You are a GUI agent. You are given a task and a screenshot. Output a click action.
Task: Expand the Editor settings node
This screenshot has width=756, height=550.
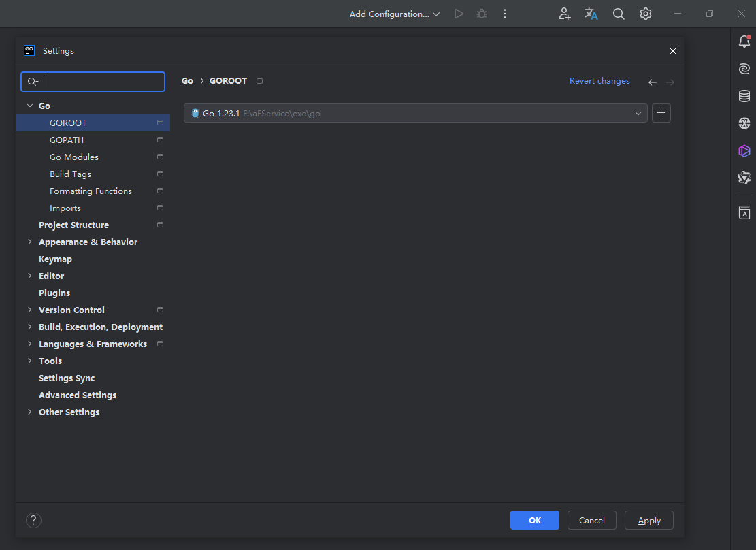(x=29, y=276)
